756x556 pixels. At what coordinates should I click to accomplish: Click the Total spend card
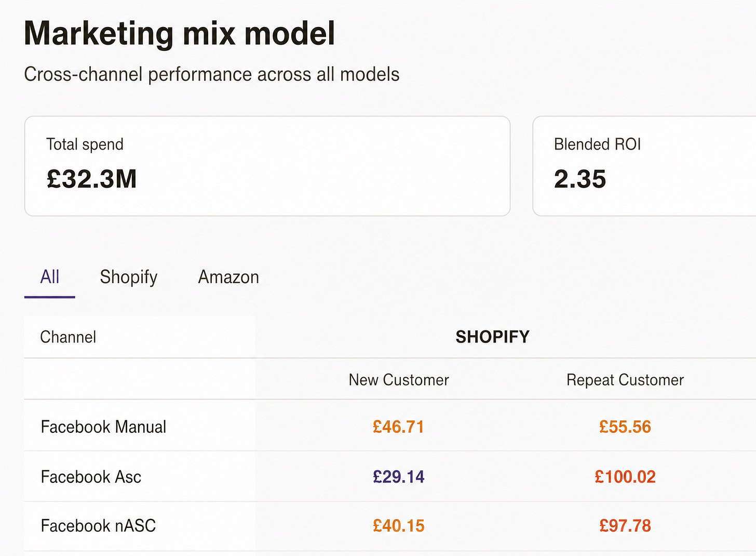pos(267,166)
